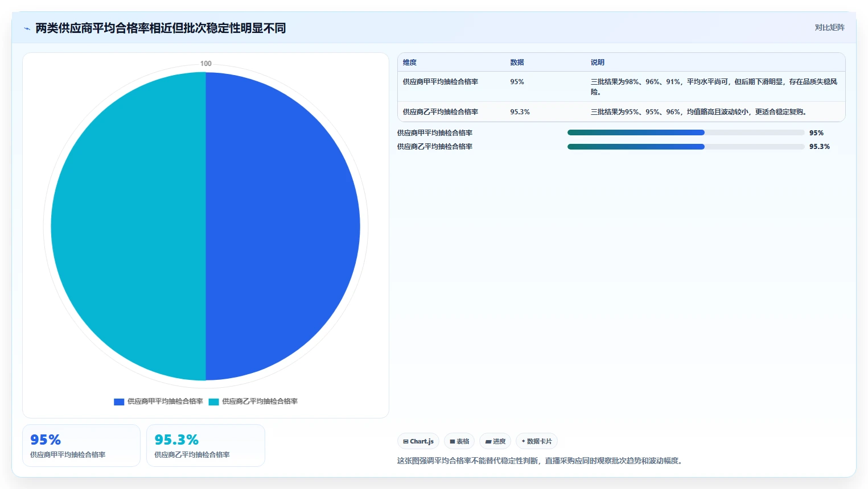Click 供应商乙平均抽检合格率 label beside progress bar

pyautogui.click(x=435, y=147)
